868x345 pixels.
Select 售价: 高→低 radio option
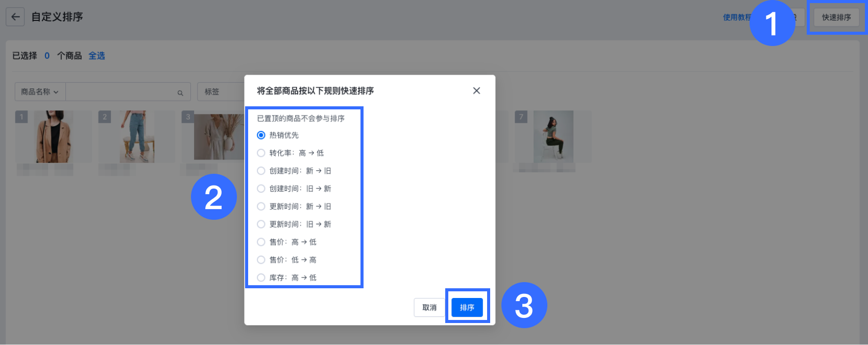261,242
